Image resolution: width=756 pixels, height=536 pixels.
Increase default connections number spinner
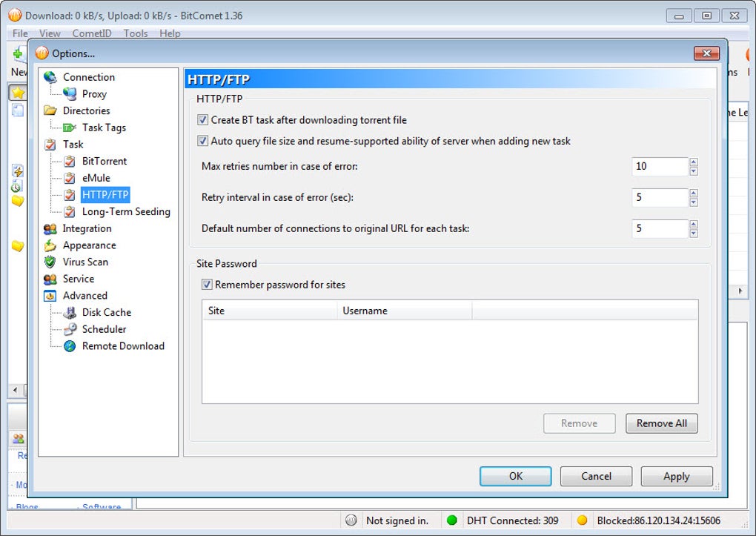coord(693,225)
